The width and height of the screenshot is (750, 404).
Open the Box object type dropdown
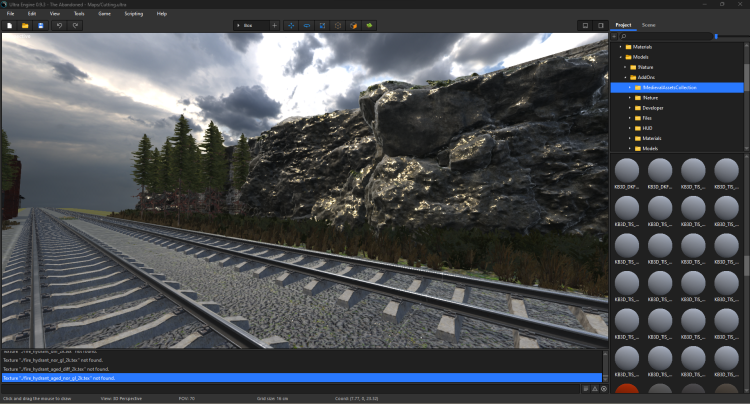coord(248,25)
